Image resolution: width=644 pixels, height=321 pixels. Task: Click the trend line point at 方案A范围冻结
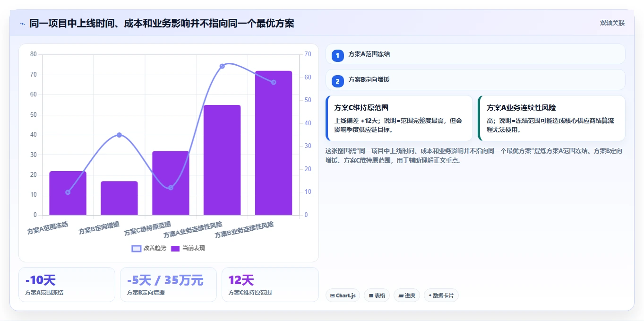(x=68, y=192)
